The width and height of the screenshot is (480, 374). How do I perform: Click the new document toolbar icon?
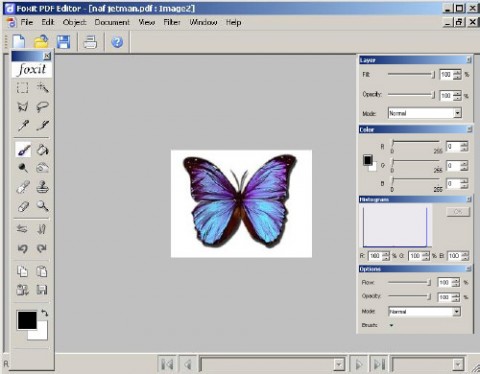pyautogui.click(x=19, y=42)
